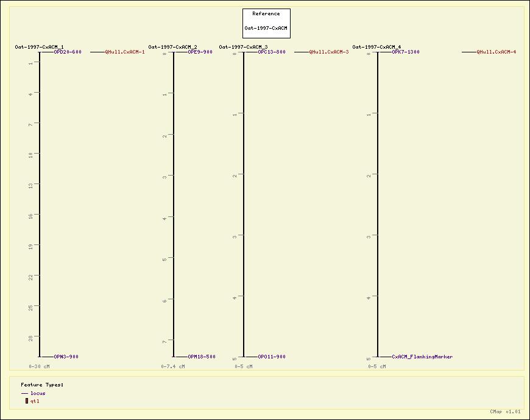Open the OPE9-900 locus

(200, 52)
